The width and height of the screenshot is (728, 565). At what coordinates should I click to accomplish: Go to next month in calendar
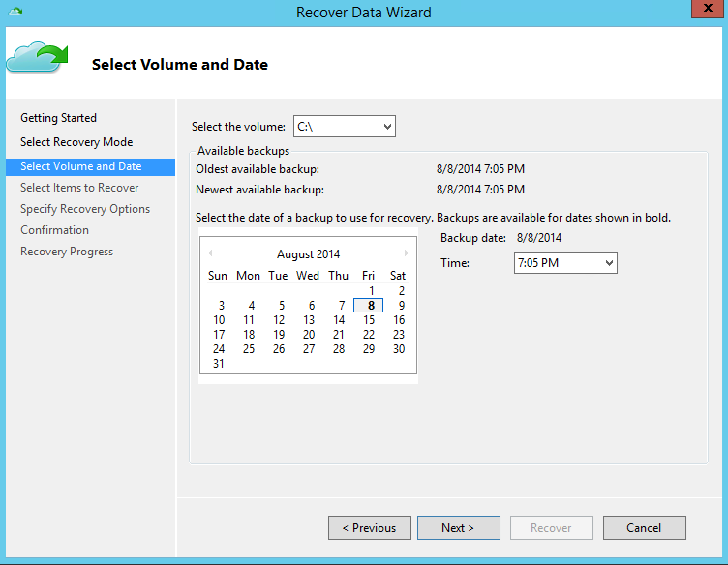(407, 253)
